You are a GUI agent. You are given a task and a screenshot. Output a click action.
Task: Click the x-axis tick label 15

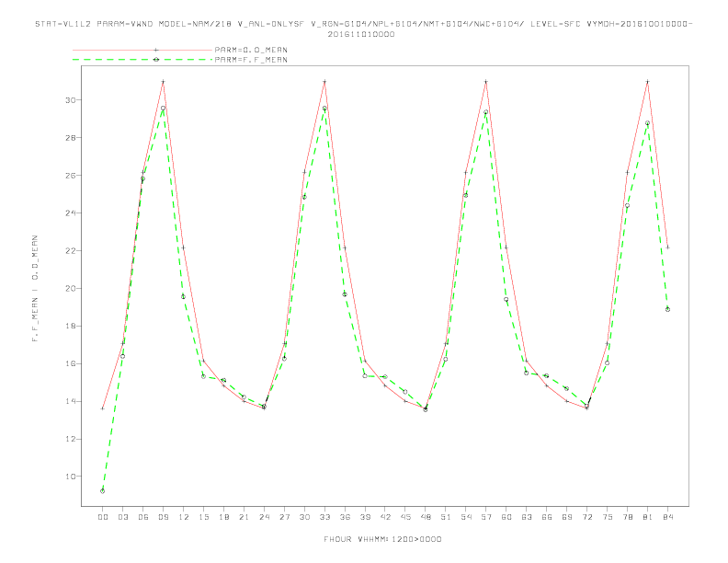(x=203, y=517)
